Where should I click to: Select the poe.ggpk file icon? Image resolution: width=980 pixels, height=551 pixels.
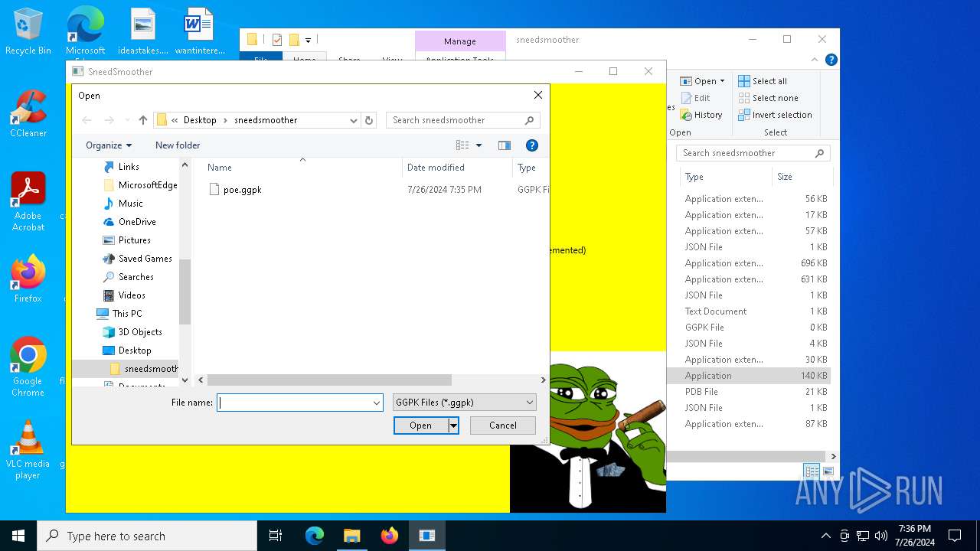214,190
